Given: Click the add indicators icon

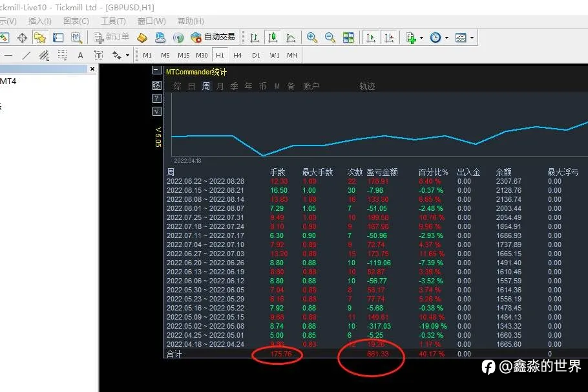Looking at the screenshot, I should pos(411,38).
